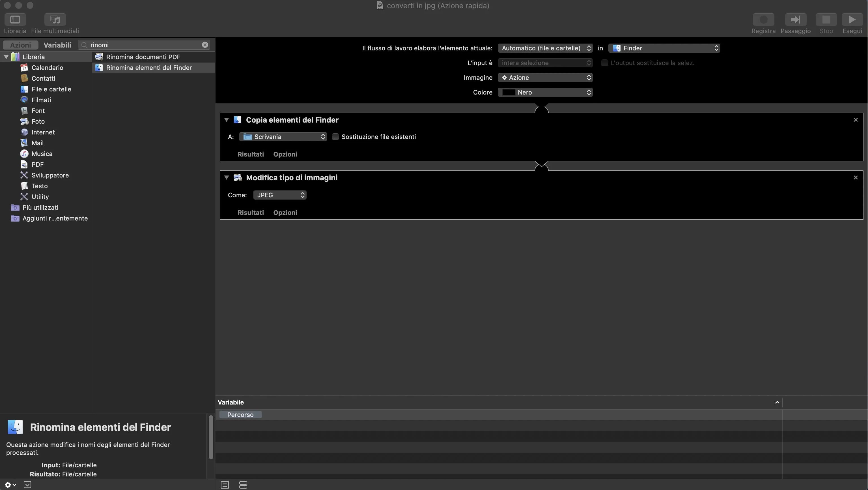Show the log view icon
This screenshot has width=868, height=490.
225,485
